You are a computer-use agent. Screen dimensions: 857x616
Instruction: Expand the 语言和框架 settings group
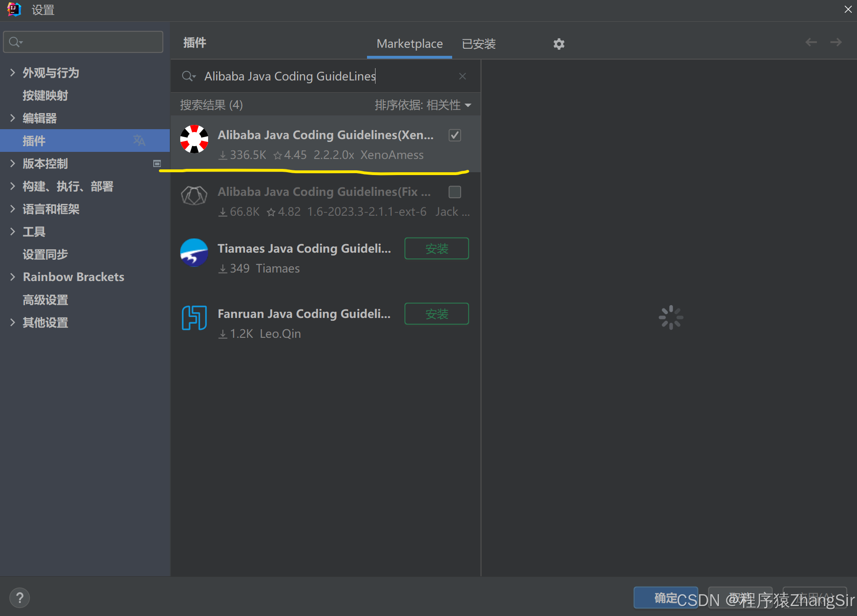[x=12, y=209]
